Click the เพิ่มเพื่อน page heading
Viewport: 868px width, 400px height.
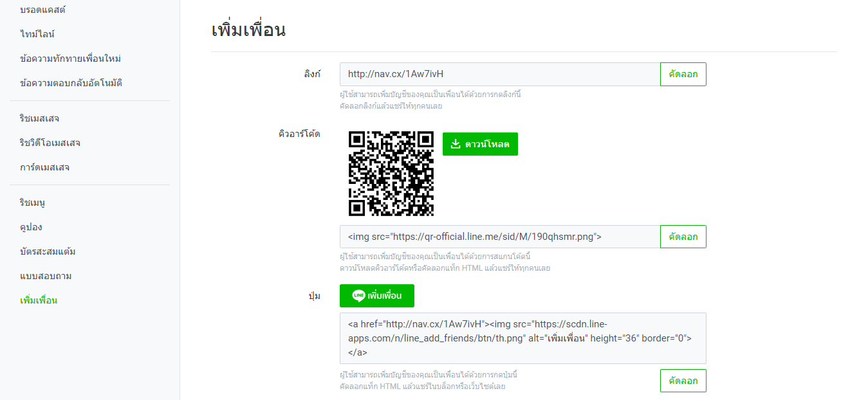pyautogui.click(x=248, y=30)
